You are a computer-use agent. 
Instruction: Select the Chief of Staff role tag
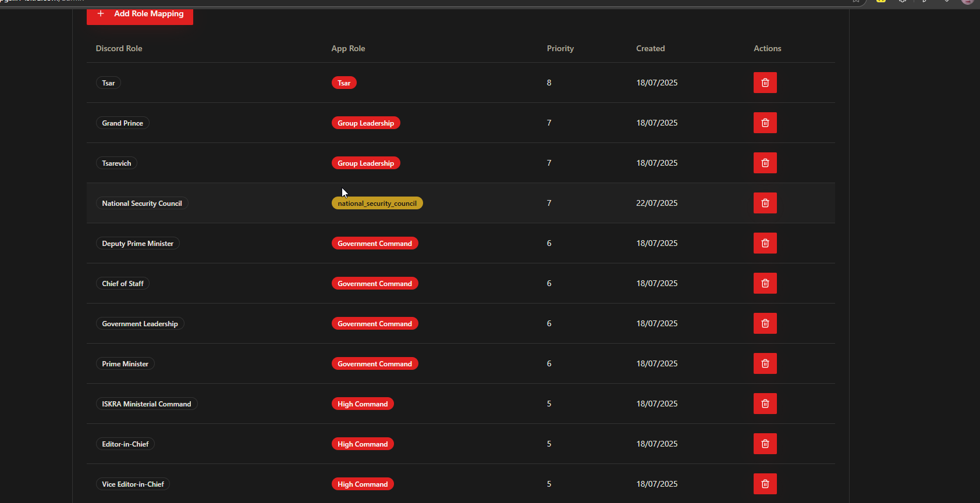(122, 283)
